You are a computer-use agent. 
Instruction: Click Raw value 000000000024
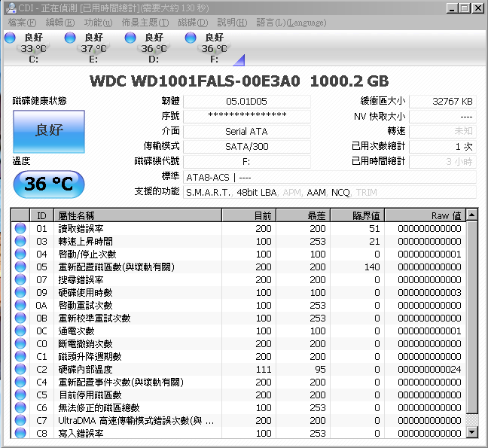(429, 369)
